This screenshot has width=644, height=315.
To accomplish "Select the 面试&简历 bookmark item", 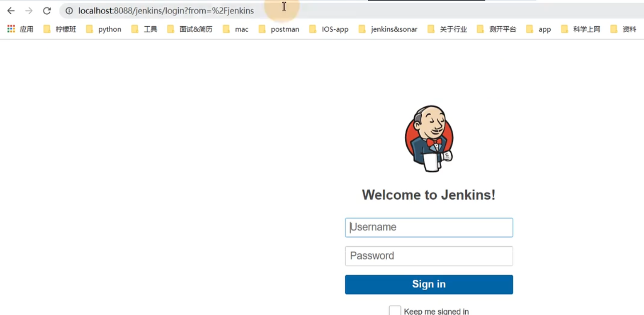I will point(196,29).
